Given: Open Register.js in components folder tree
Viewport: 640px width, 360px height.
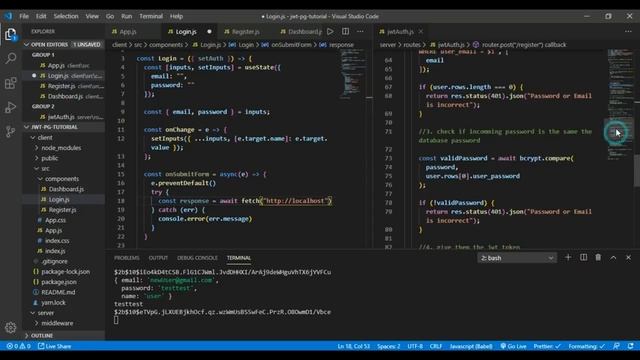Looking at the screenshot, I should pos(63,209).
